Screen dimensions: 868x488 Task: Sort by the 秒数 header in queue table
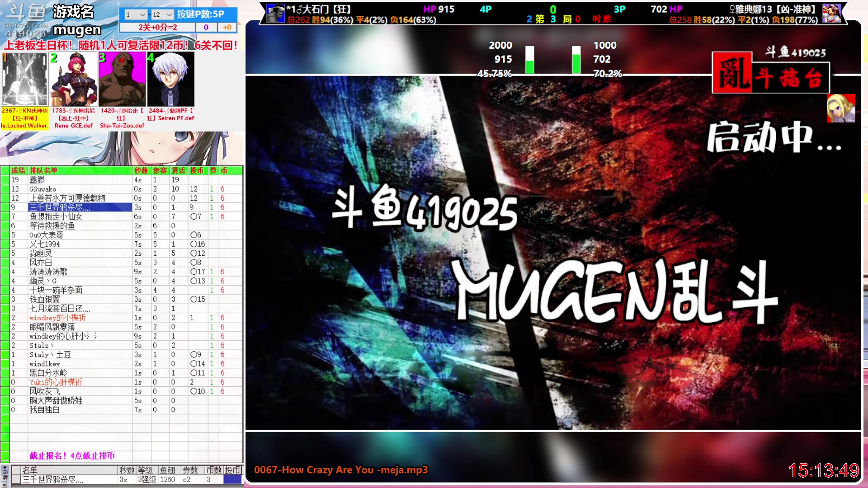tap(141, 170)
